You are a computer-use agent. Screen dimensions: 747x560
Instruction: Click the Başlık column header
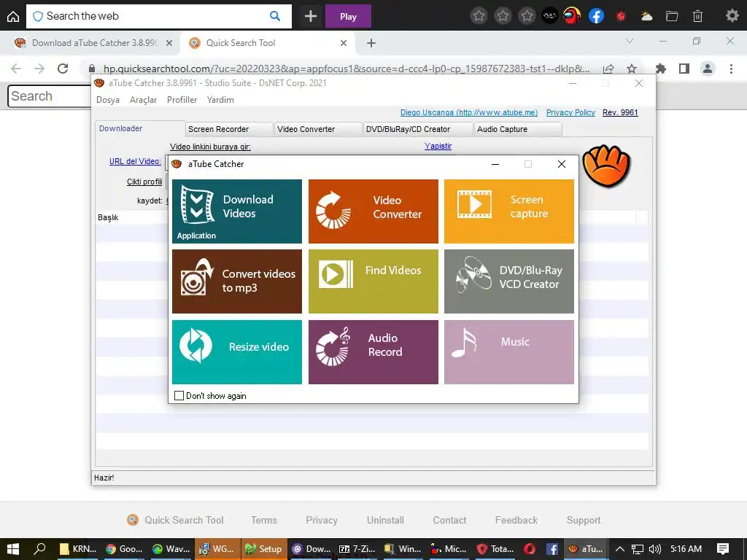(108, 217)
